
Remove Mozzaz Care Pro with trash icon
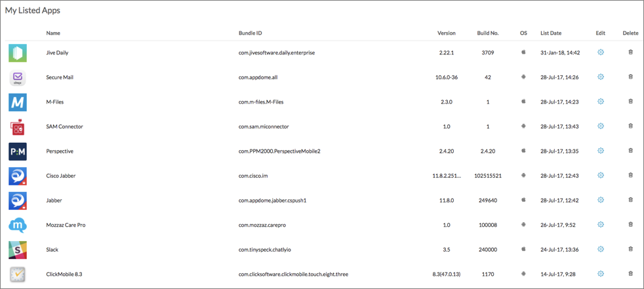630,224
